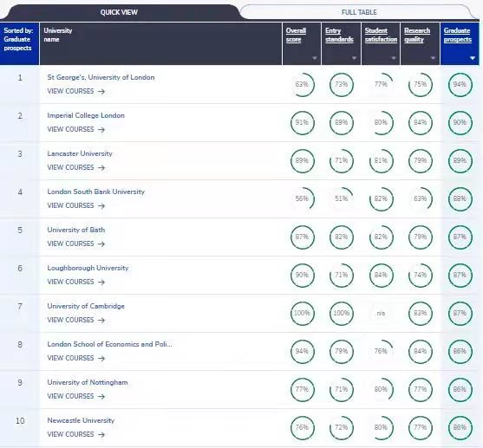View courses for Lancaster University
Image resolution: width=483 pixels, height=448 pixels.
(76, 168)
